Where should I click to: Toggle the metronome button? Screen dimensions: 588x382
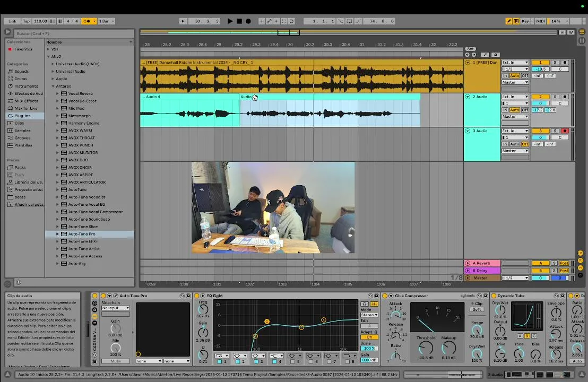pos(88,21)
